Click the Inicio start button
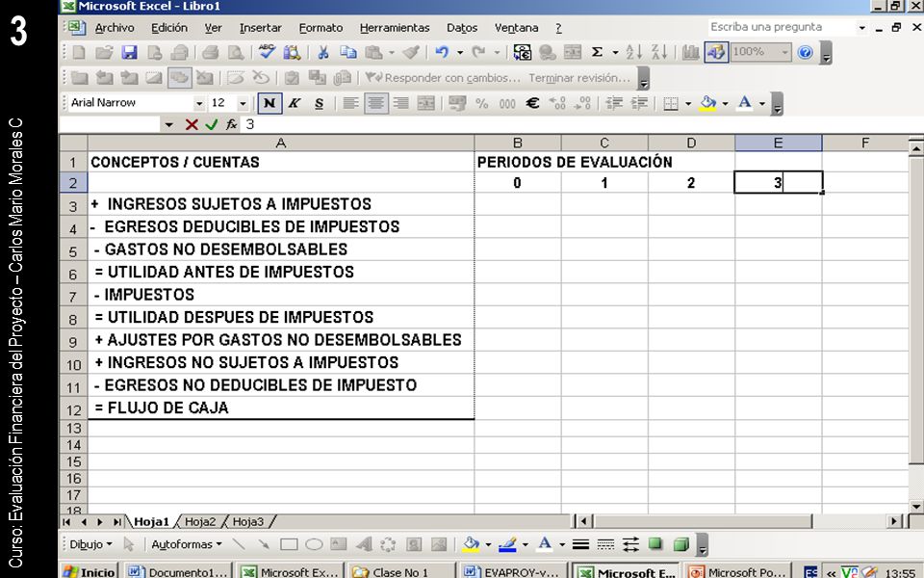The width and height of the screenshot is (924, 578). (x=90, y=571)
